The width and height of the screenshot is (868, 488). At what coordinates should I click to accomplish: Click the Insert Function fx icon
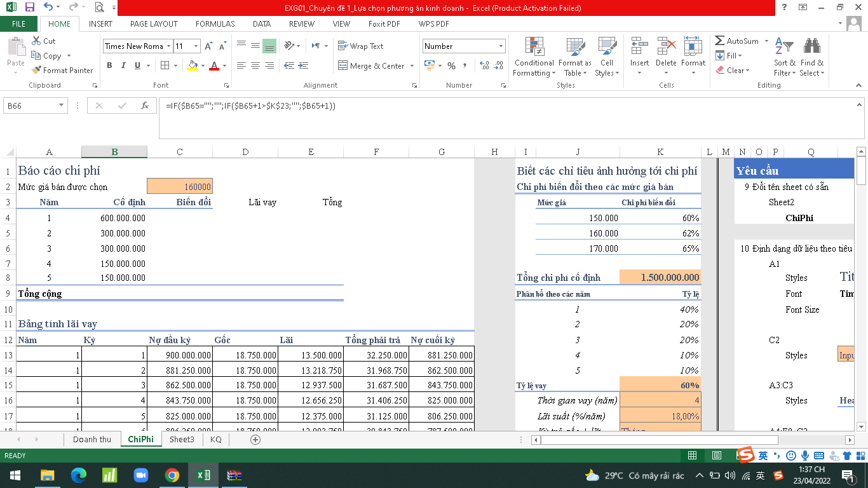[145, 106]
